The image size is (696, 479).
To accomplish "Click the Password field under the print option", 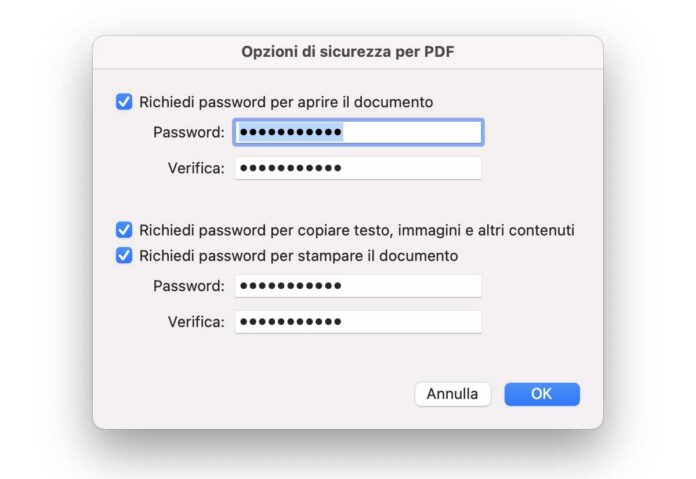I will (358, 286).
